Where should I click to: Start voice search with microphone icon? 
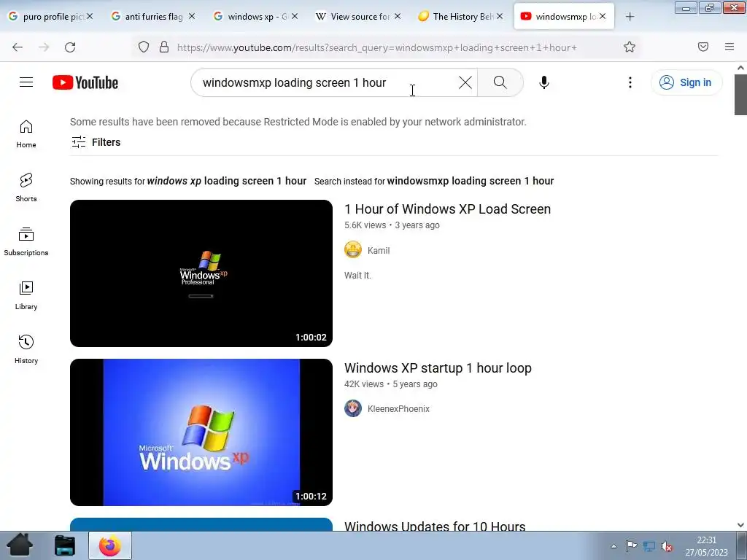click(544, 82)
